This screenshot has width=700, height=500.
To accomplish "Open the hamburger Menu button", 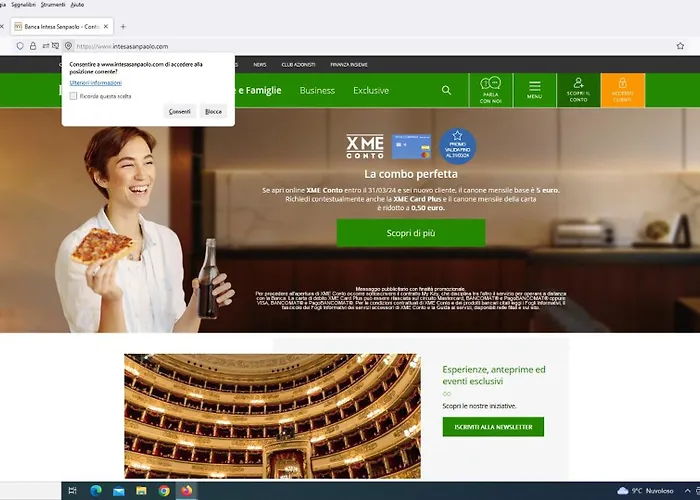I will [534, 90].
